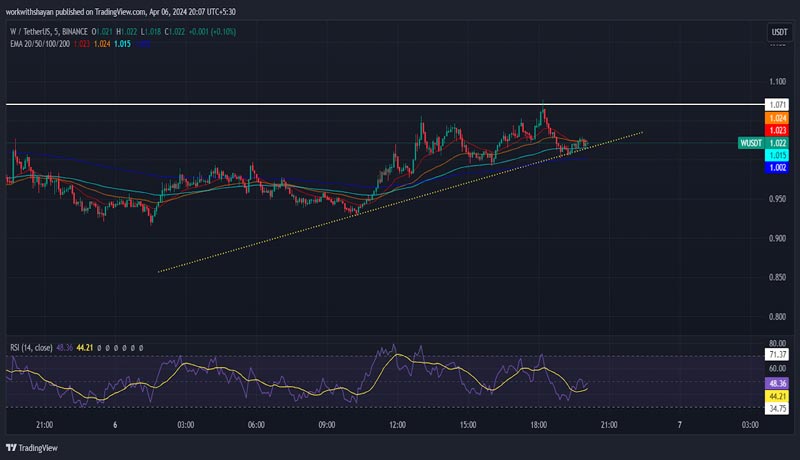The width and height of the screenshot is (800, 460).
Task: Click the RSI 34.75 level label
Action: pos(777,408)
